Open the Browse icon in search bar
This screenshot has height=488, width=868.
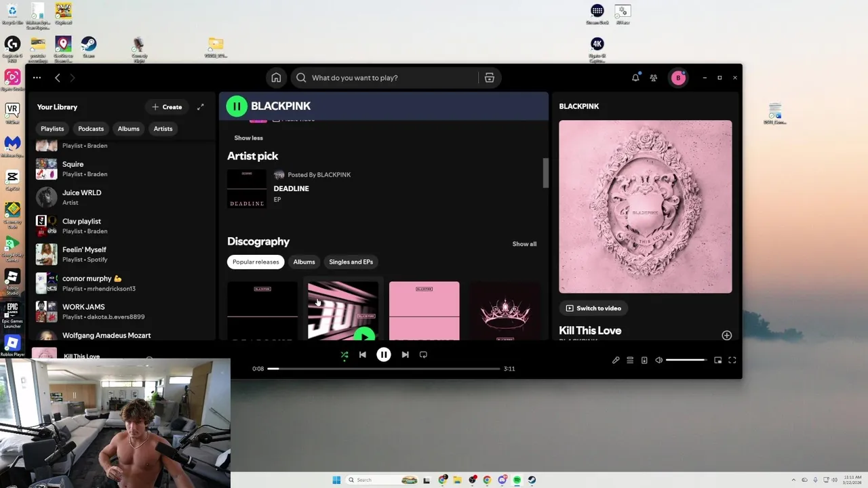pyautogui.click(x=490, y=78)
